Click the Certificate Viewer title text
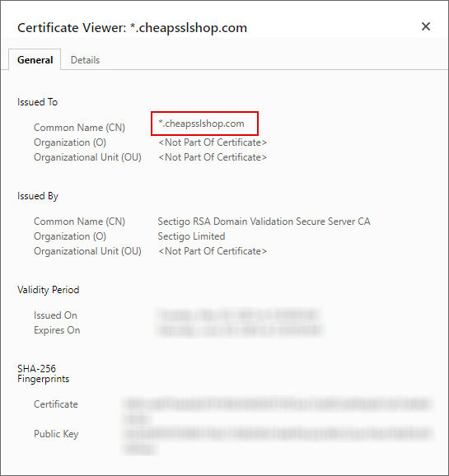 (132, 28)
